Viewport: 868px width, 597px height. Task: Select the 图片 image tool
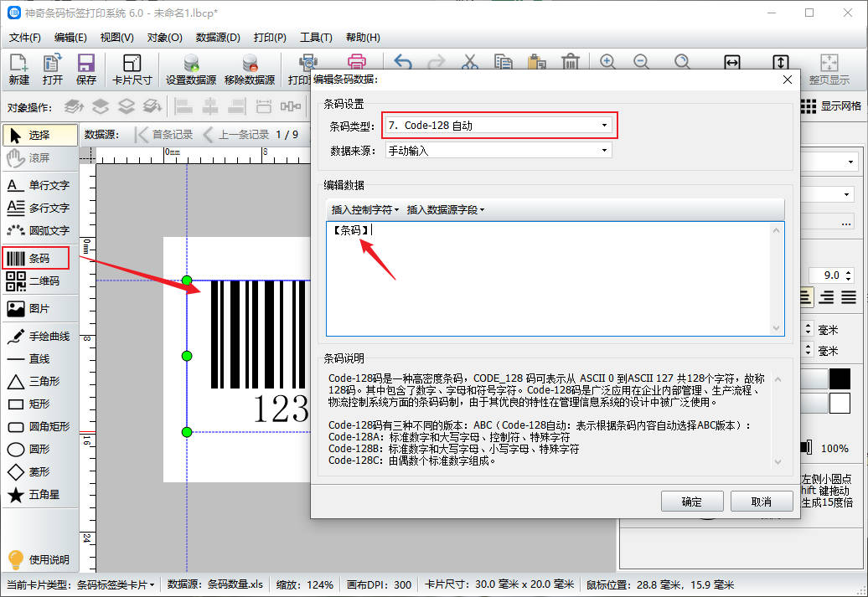click(39, 309)
